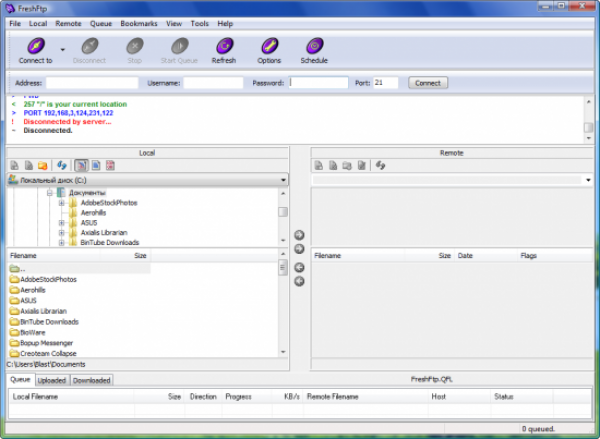Viewport: 600px width, 439px height.
Task: Select the BioWare folder in file list
Action: [x=33, y=333]
